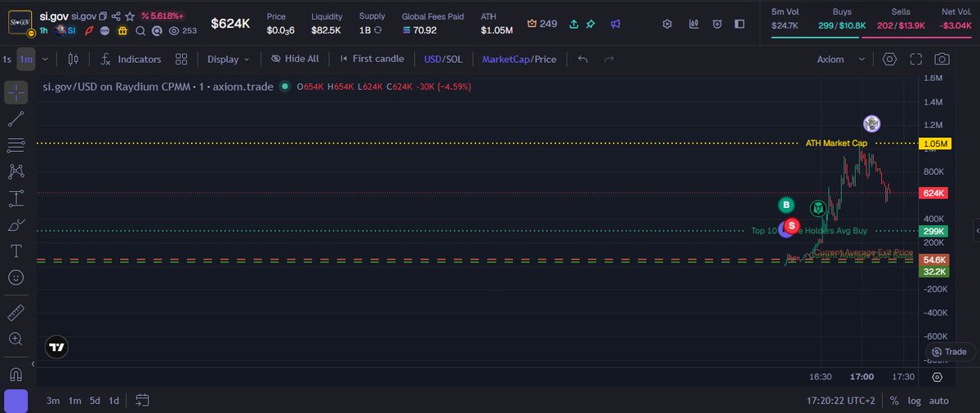The height and width of the screenshot is (413, 980).
Task: Open the @ mentions icon
Action: (x=156, y=30)
